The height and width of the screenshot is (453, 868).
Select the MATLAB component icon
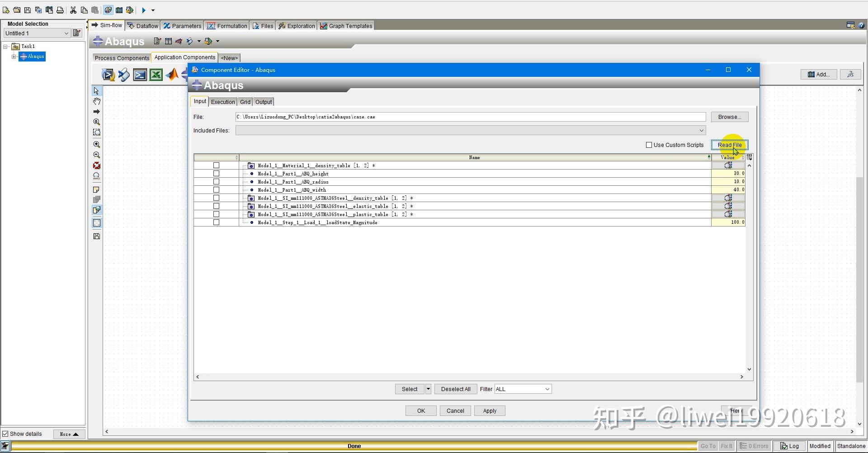[173, 75]
